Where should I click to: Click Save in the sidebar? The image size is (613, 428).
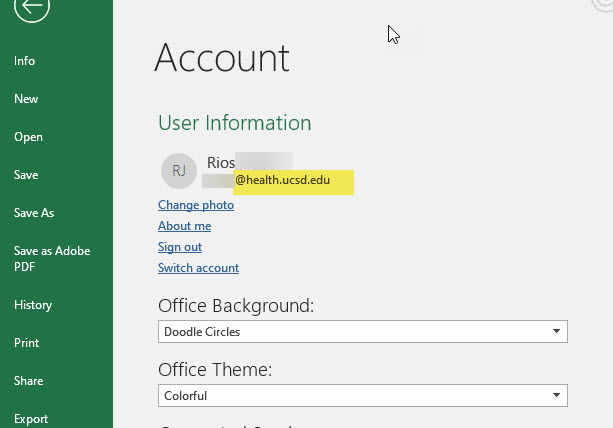click(26, 175)
